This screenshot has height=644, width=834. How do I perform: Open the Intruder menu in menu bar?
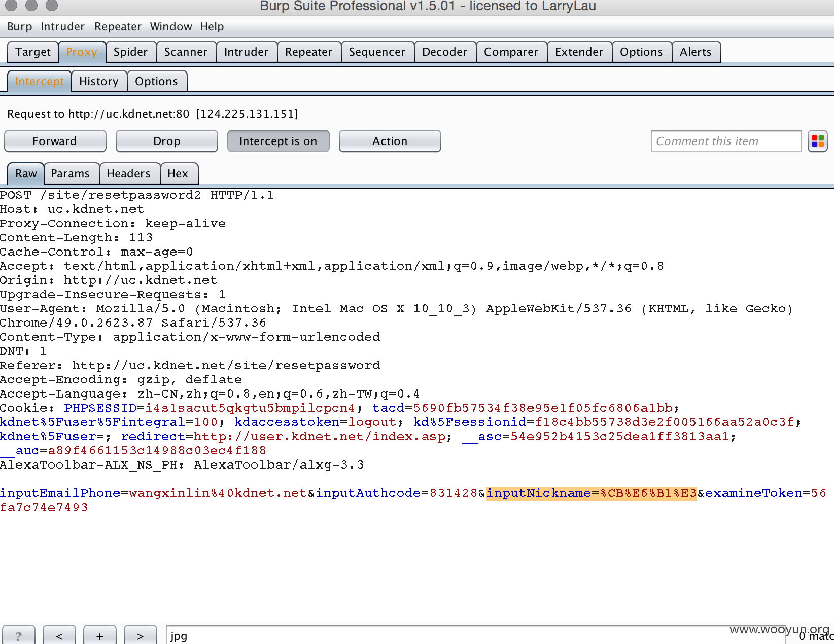point(62,26)
